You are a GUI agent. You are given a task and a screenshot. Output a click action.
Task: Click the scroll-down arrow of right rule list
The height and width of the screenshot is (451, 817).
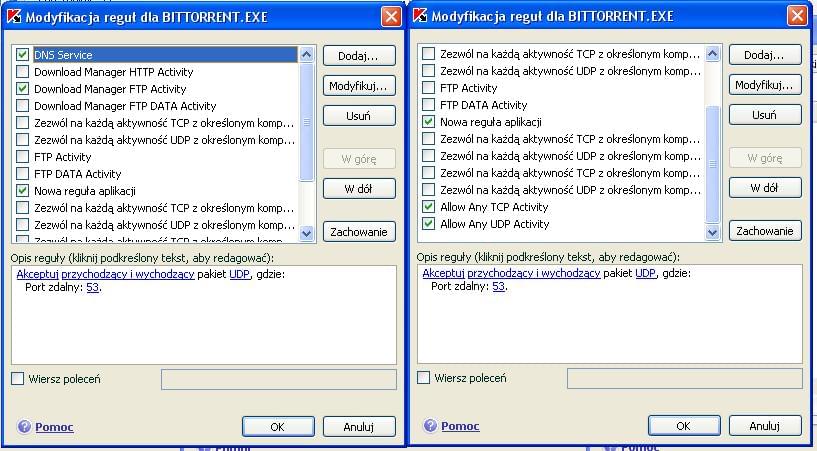[x=713, y=232]
